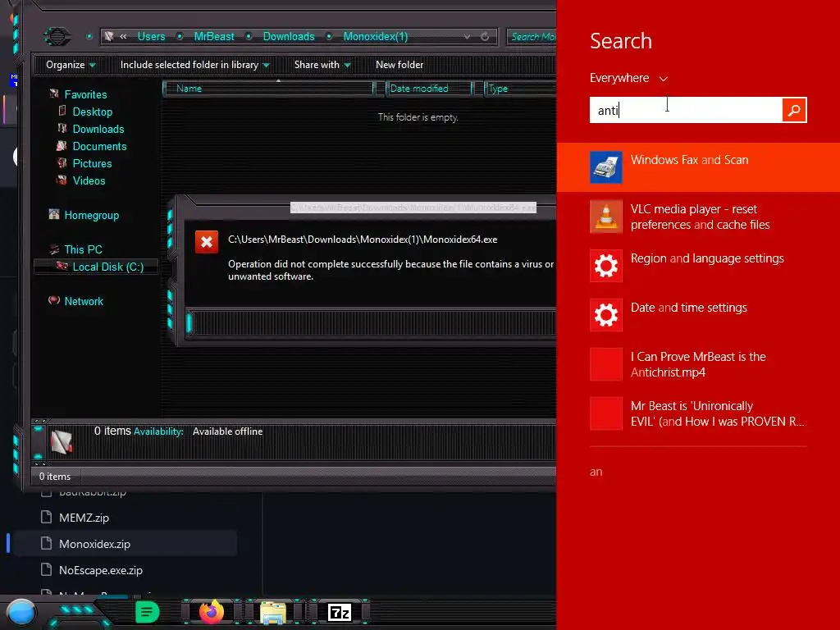Expand Include selected folder in library menu
This screenshot has height=630, width=840.
(x=194, y=65)
